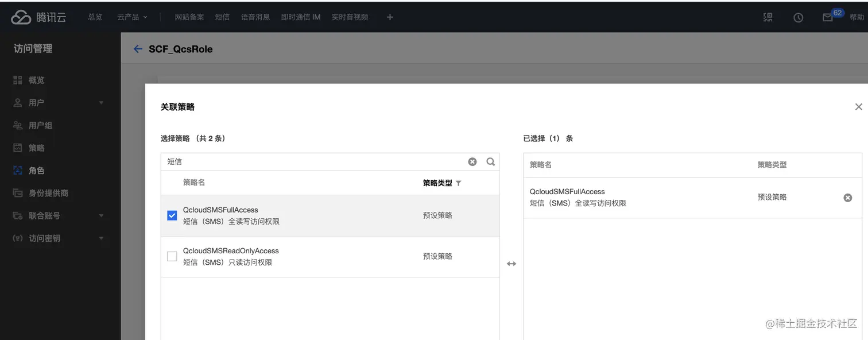Image resolution: width=868 pixels, height=340 pixels.
Task: Expand the 云产品 dropdown menu
Action: point(133,17)
